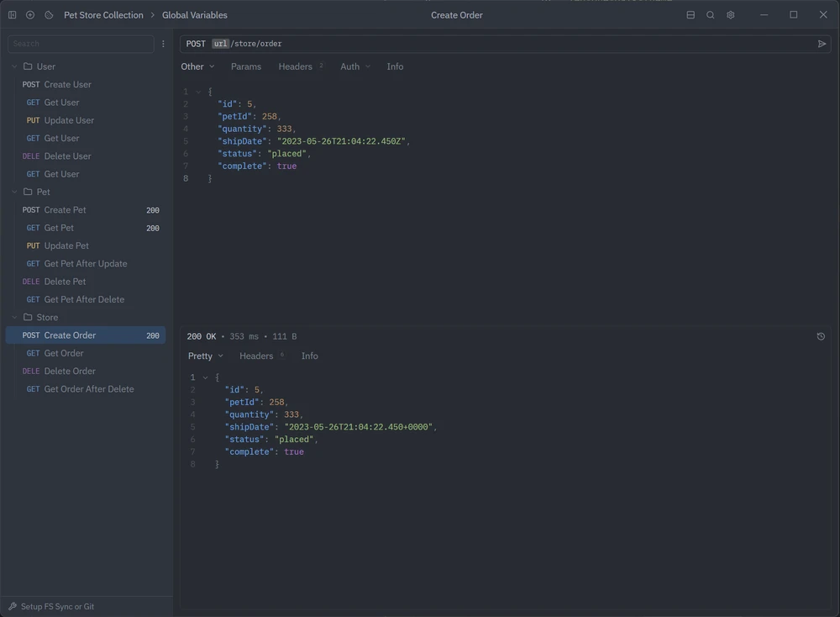Focus the sidebar Search field
The image size is (840, 617).
tap(81, 44)
